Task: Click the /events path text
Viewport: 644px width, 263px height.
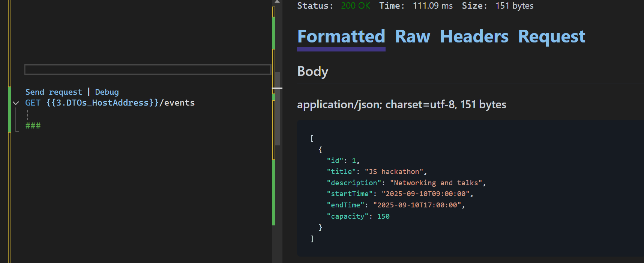Action: (177, 103)
